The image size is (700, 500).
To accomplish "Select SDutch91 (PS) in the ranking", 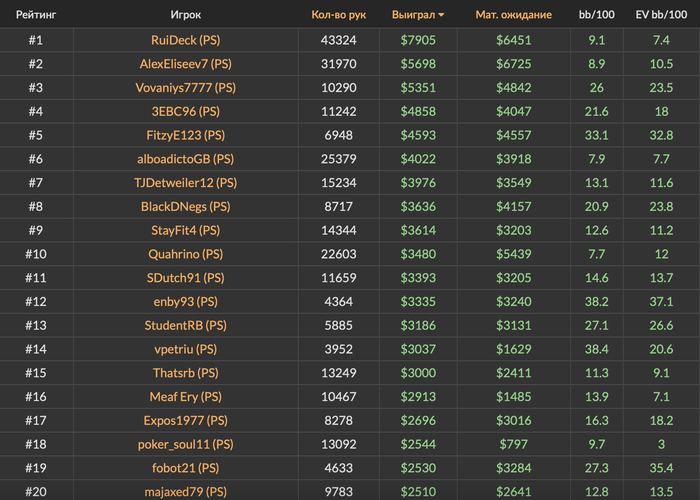I will [185, 278].
